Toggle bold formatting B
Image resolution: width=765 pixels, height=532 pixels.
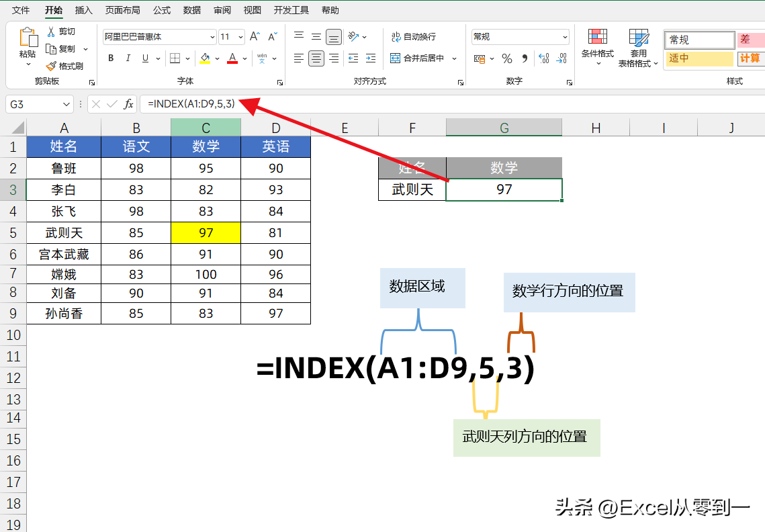[x=111, y=58]
